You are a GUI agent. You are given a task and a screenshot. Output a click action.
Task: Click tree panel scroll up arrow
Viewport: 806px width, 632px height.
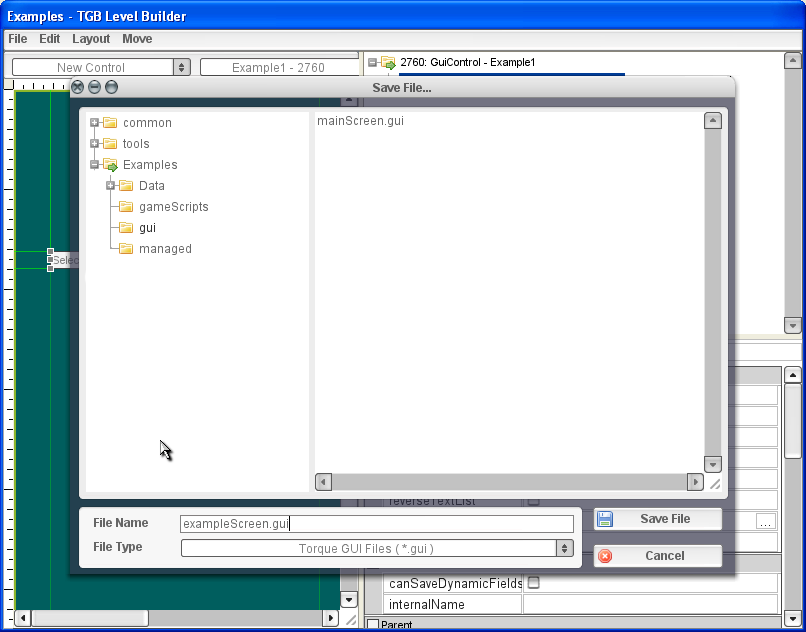(792, 61)
